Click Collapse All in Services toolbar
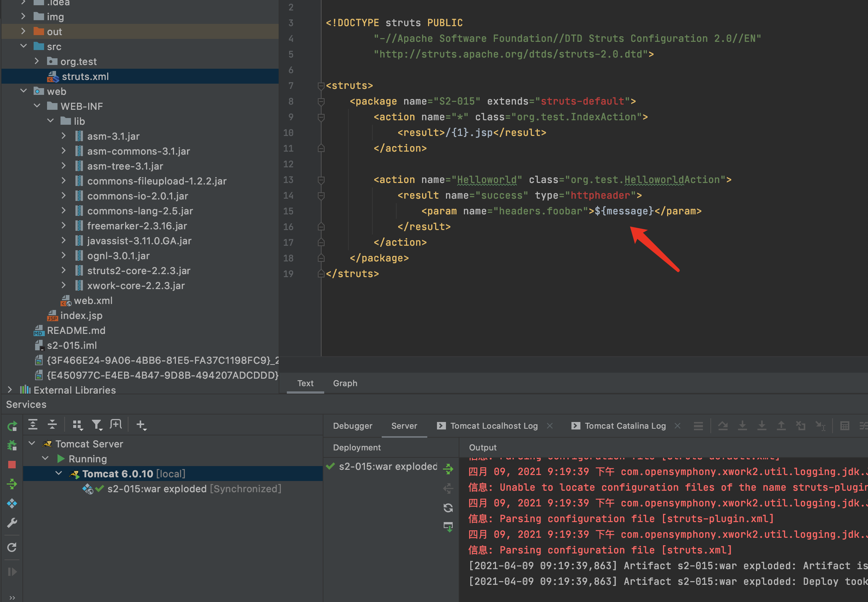The image size is (868, 602). click(52, 425)
